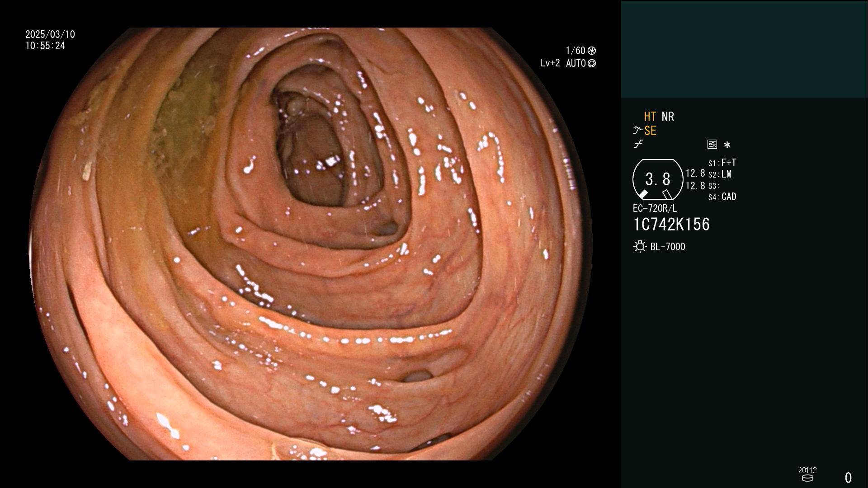Viewport: 868px width, 488px height.
Task: Click the upper 12.8 diameter value
Action: tap(695, 174)
